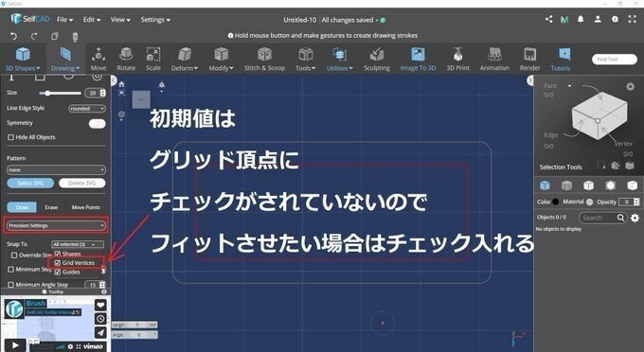The image size is (644, 352).
Task: Open the View menu
Action: tap(120, 20)
